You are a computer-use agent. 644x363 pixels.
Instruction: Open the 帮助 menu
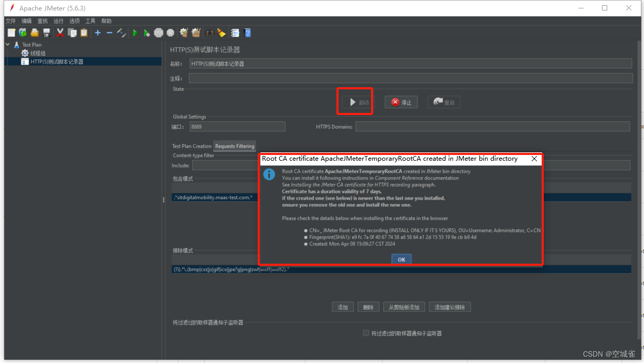[x=107, y=21]
